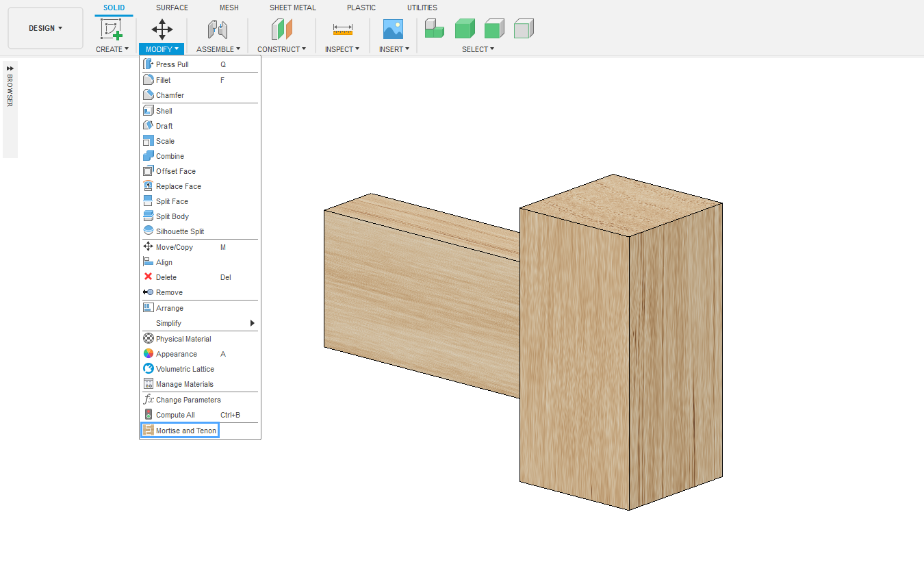Switch to the Surface tab

tap(172, 8)
